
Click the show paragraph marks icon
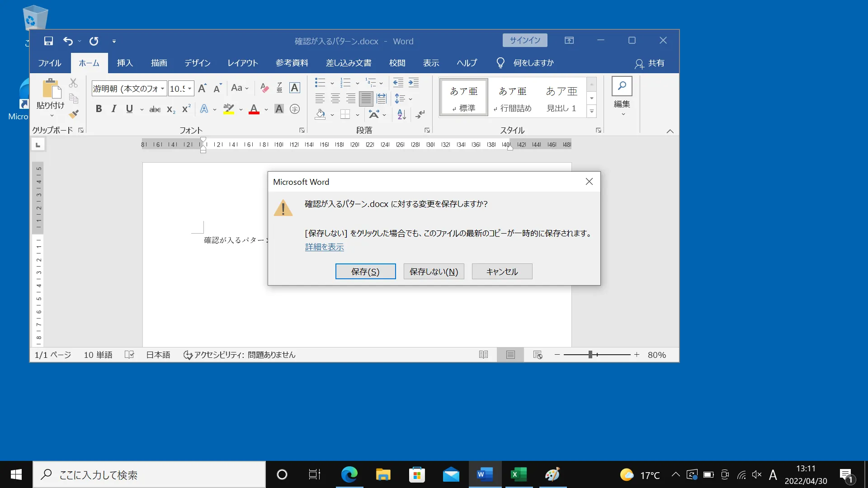(420, 114)
